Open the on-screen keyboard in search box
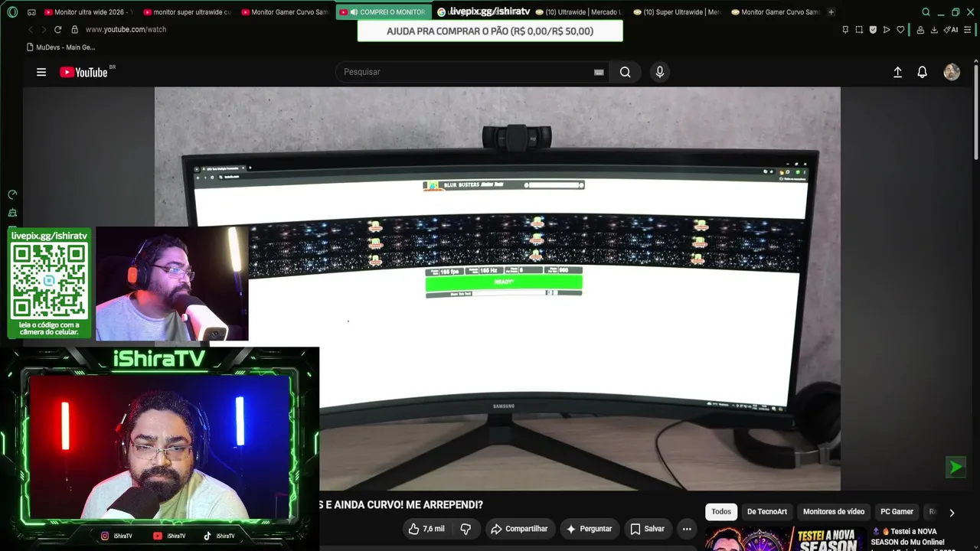This screenshot has width=980, height=551. click(599, 72)
